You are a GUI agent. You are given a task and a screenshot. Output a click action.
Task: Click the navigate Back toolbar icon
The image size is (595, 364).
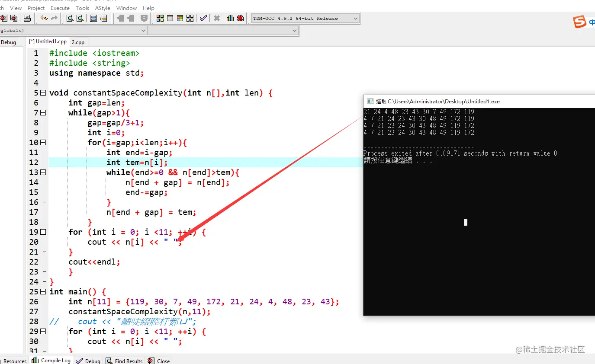click(x=121, y=18)
